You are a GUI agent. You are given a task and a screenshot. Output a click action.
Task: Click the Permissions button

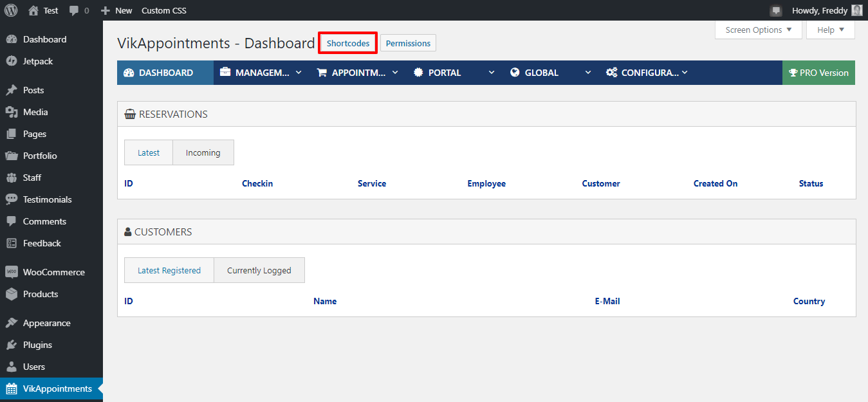pos(408,43)
